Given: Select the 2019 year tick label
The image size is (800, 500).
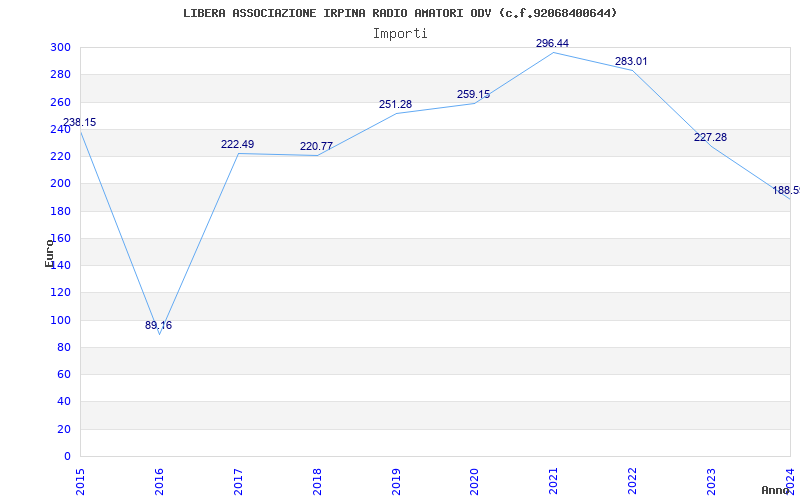Looking at the screenshot, I should click(x=395, y=482).
